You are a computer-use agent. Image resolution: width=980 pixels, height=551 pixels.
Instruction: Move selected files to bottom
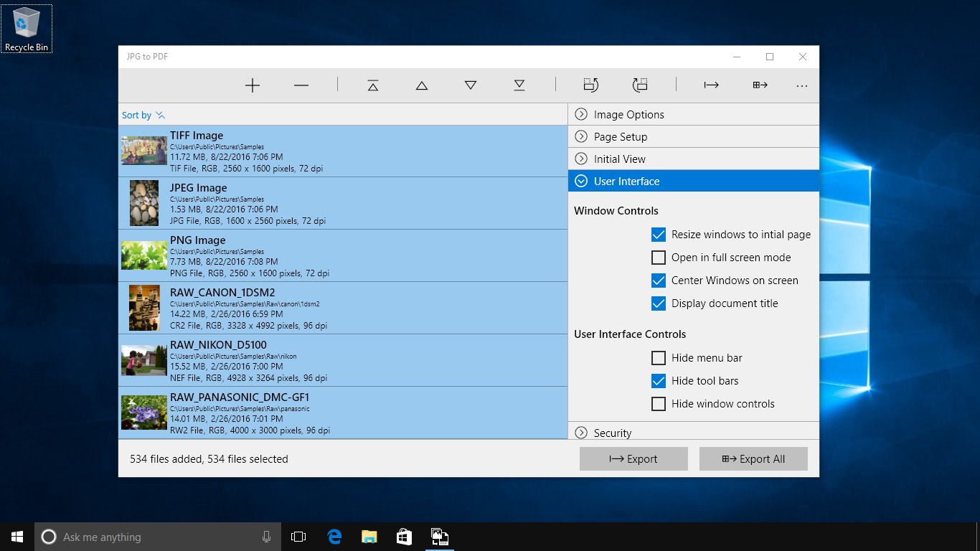(x=519, y=85)
